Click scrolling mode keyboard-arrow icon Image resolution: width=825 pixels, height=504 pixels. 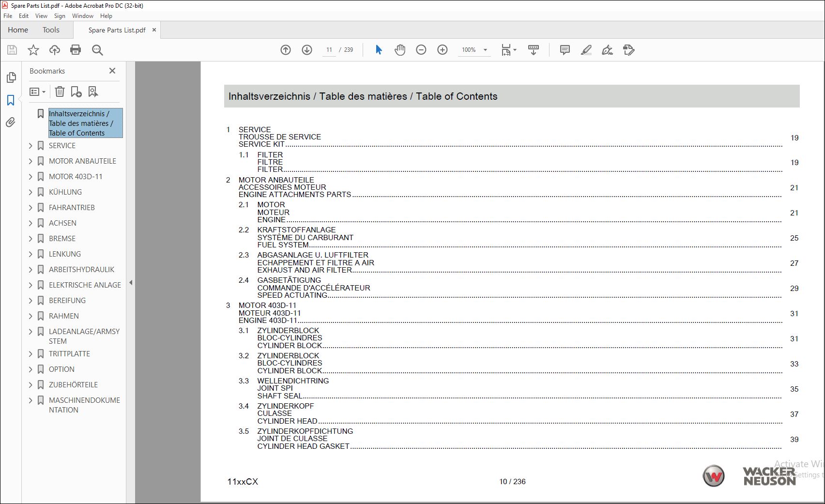pos(534,50)
